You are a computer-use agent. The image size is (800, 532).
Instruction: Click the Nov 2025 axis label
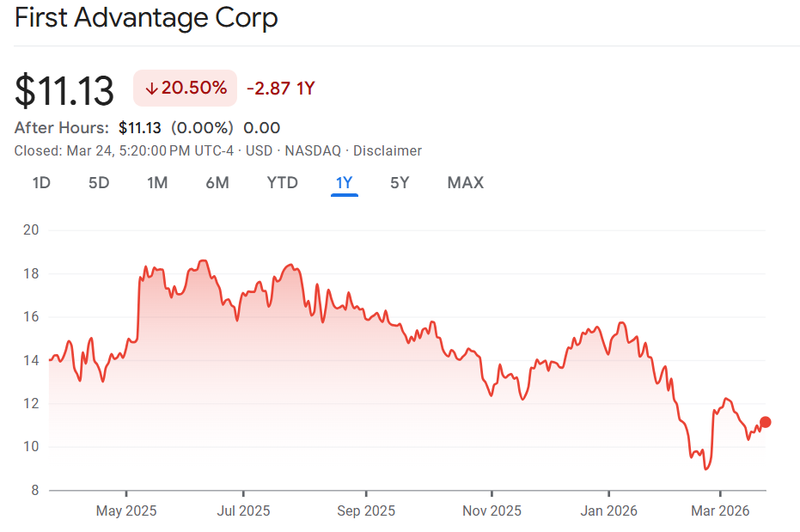(x=492, y=511)
